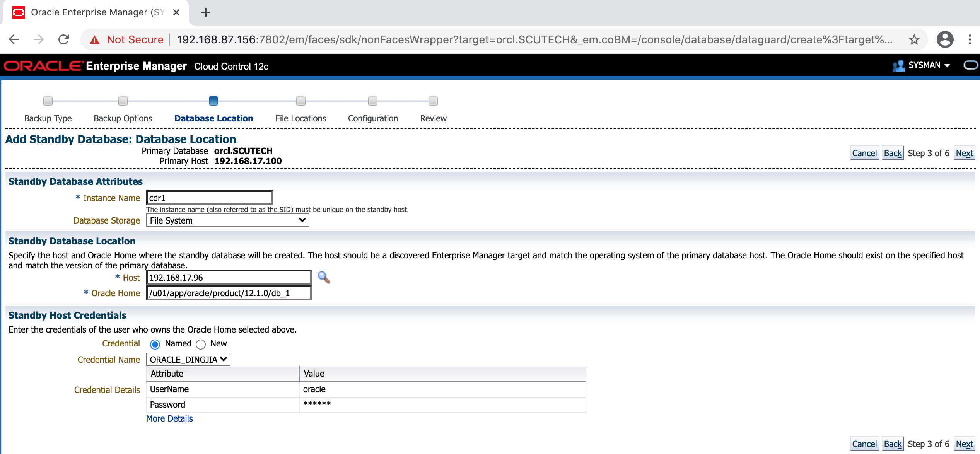Click the Host input field
980x454 pixels.
click(229, 278)
